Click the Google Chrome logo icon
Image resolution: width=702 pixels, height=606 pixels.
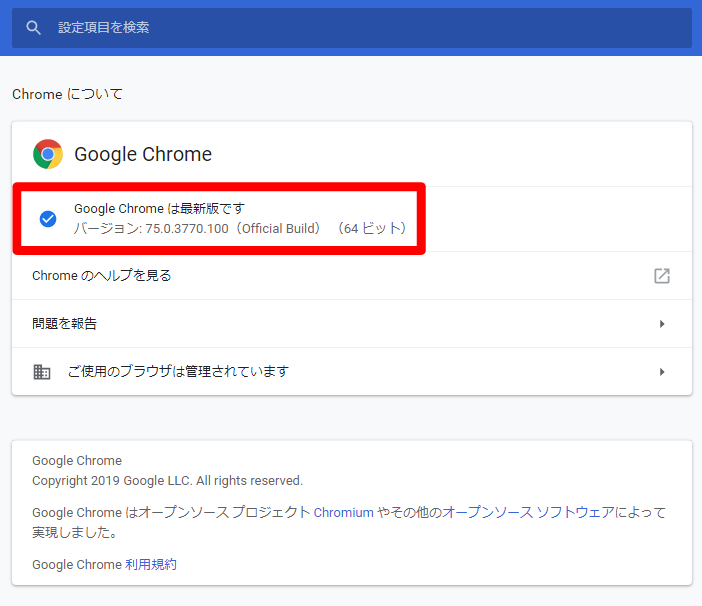(x=48, y=154)
